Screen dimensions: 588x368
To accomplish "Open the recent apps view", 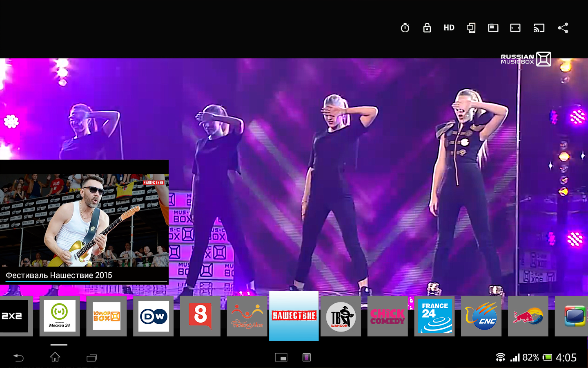I will (92, 358).
